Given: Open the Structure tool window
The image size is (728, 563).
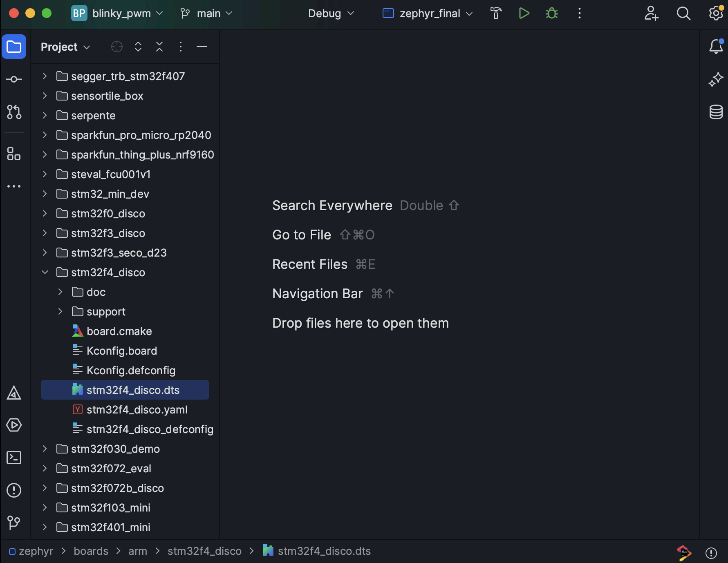Looking at the screenshot, I should click(14, 154).
